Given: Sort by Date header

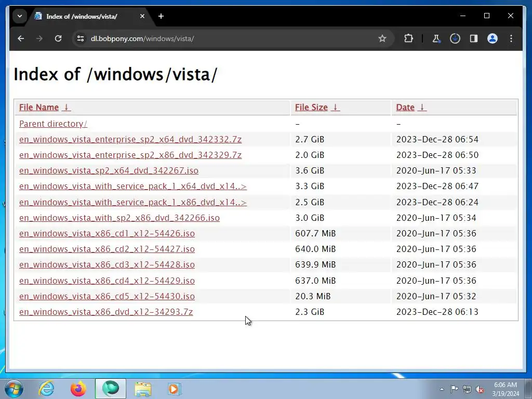Looking at the screenshot, I should coord(405,107).
